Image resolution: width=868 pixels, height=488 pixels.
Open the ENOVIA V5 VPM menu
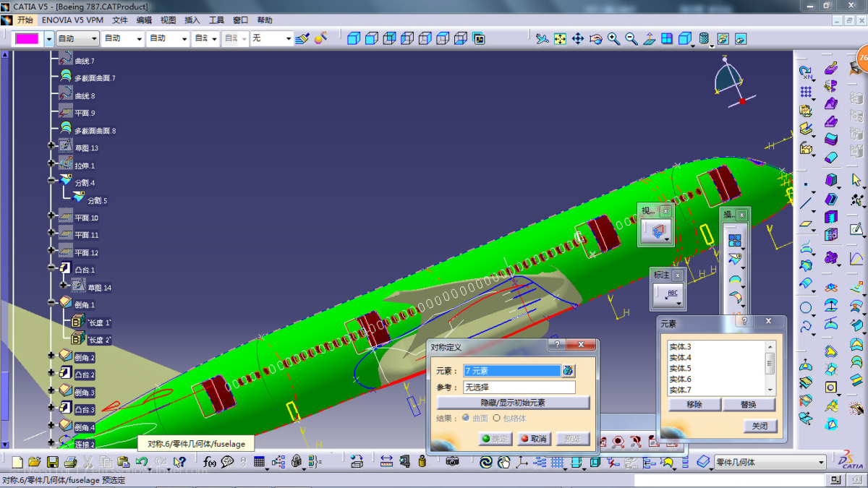[x=72, y=20]
